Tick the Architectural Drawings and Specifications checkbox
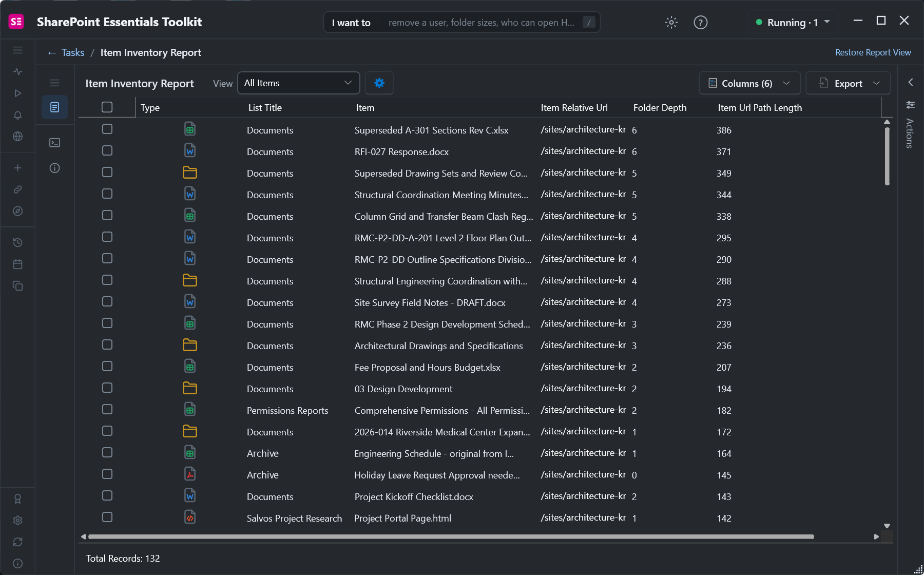Image resolution: width=924 pixels, height=575 pixels. (x=107, y=344)
